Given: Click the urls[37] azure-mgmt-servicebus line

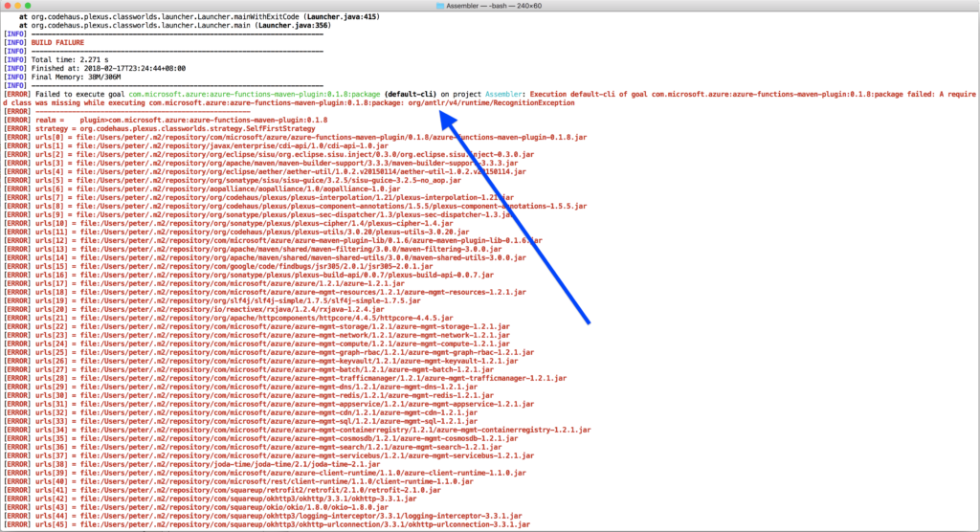Looking at the screenshot, I should pyautogui.click(x=269, y=455).
